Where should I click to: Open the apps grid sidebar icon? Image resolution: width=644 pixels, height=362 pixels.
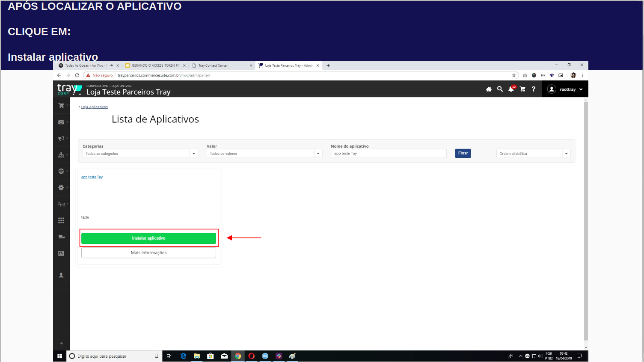(61, 220)
